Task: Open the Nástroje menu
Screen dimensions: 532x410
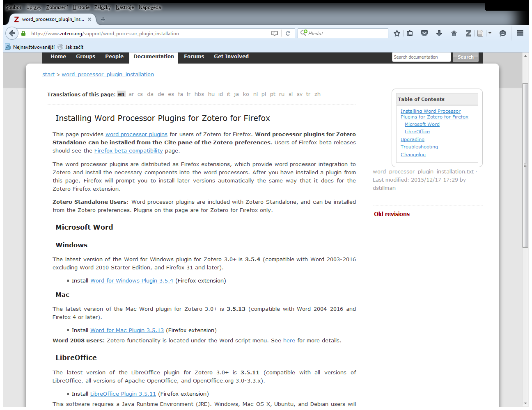Action: click(125, 7)
